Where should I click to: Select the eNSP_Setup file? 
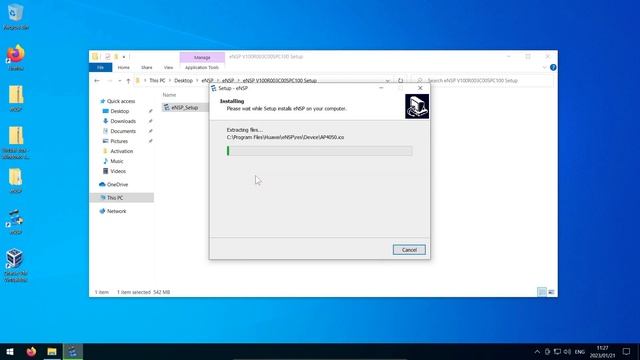click(x=184, y=107)
